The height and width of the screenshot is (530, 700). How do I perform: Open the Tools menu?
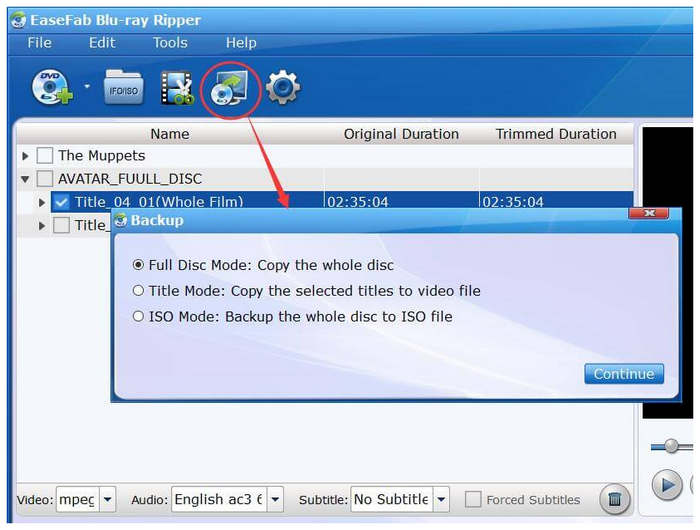click(170, 43)
